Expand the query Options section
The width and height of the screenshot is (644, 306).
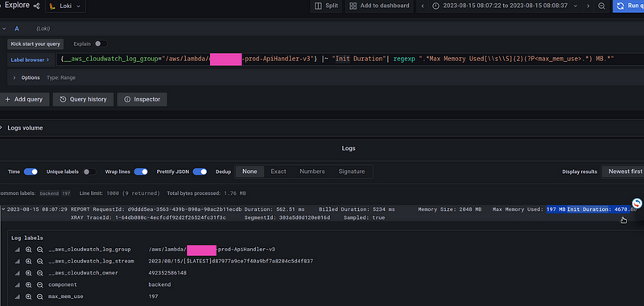click(27, 77)
